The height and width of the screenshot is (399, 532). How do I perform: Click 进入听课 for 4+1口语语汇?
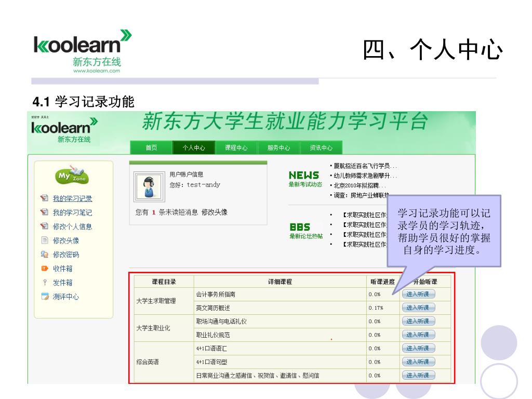(418, 349)
